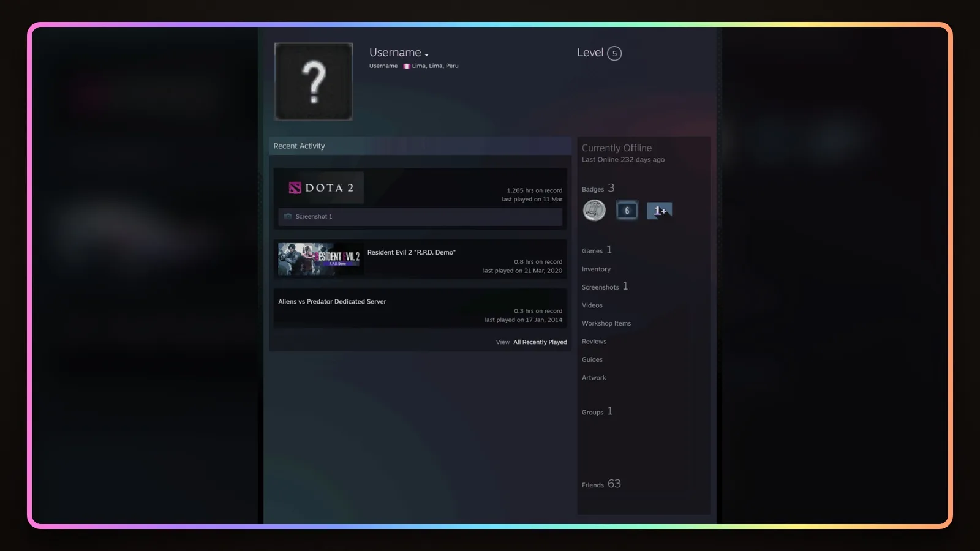Click last played on 17 Jan, 2014
The image size is (980, 551).
[523, 320]
